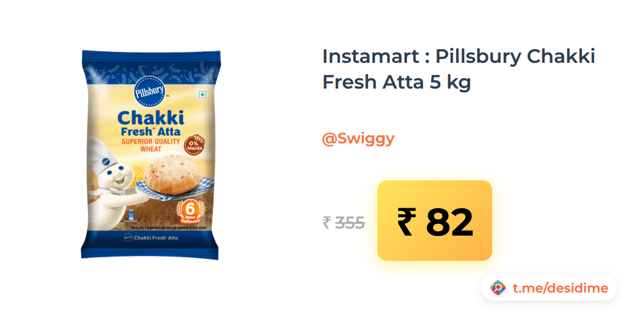Click the struck-through ₹ 355 price

pos(343,222)
